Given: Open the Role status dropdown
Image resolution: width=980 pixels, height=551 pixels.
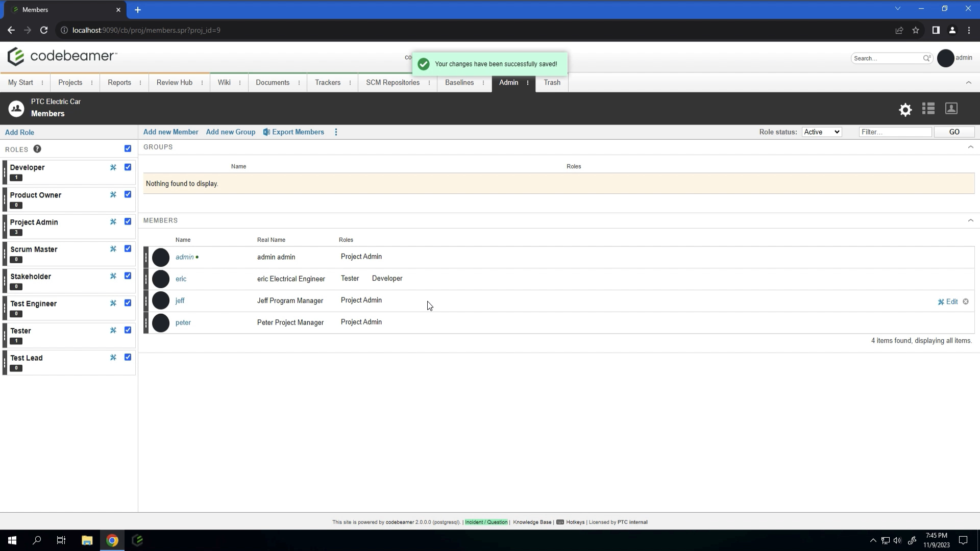Looking at the screenshot, I should tap(822, 132).
